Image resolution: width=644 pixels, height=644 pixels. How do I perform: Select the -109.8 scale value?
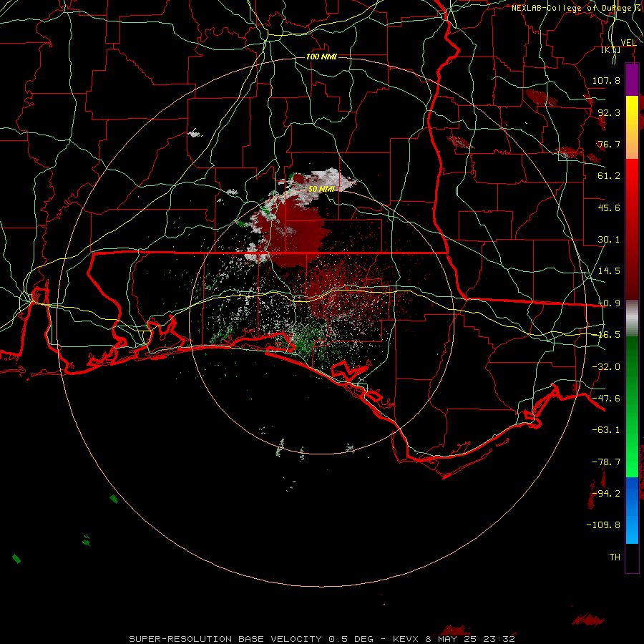click(603, 525)
